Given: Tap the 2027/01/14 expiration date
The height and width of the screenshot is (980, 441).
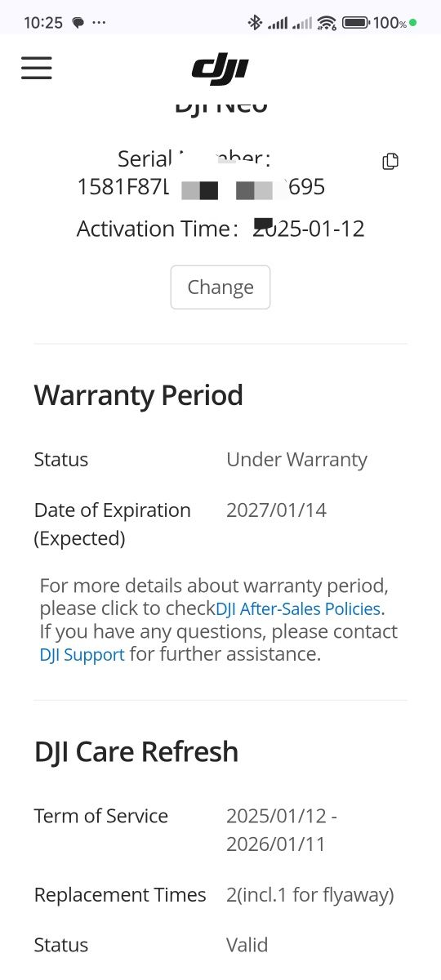Looking at the screenshot, I should tap(276, 510).
